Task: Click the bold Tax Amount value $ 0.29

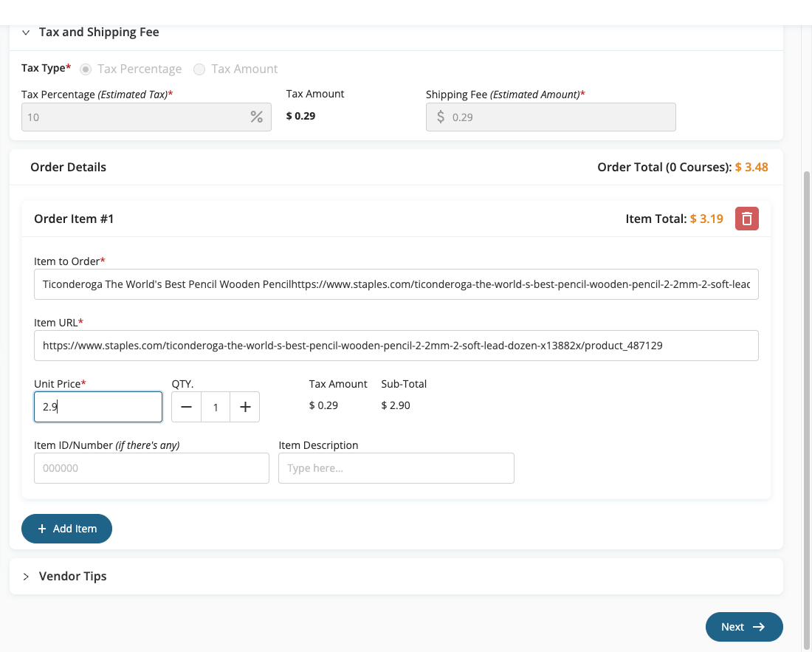Action: pos(301,116)
